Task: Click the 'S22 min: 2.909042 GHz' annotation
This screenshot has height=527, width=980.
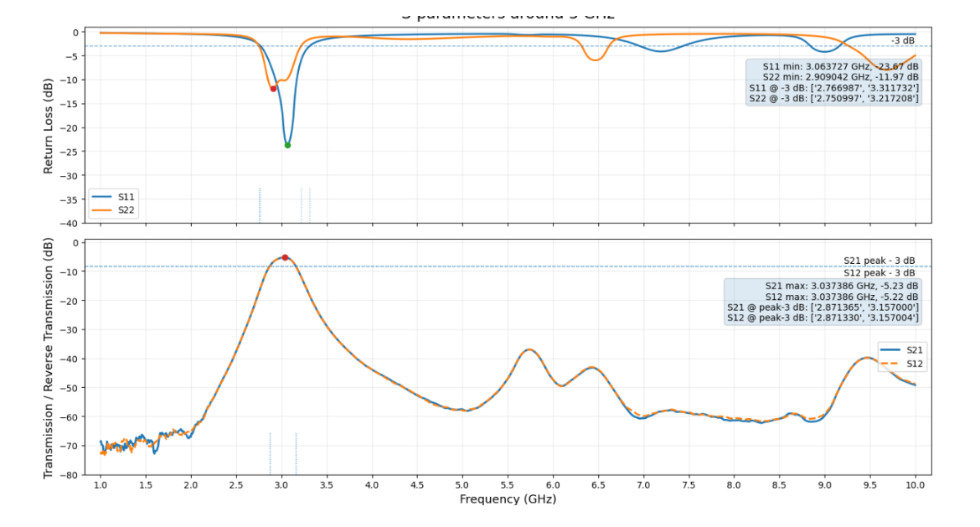Action: coord(840,77)
